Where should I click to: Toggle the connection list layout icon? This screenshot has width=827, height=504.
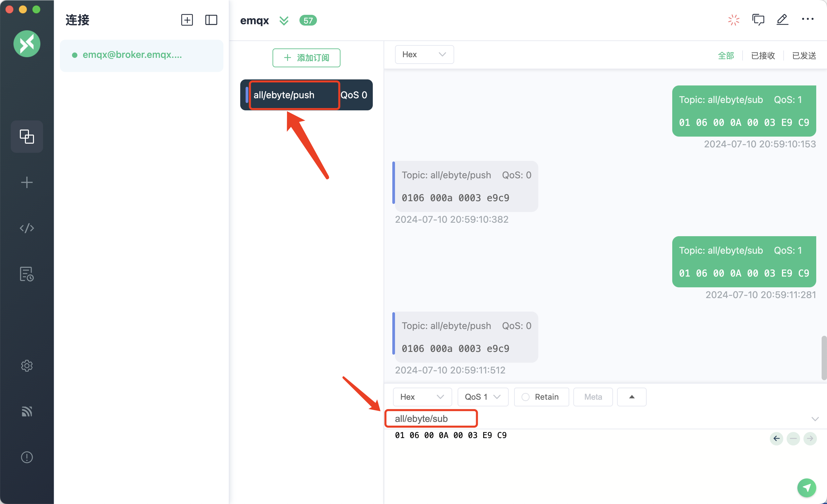coord(211,20)
